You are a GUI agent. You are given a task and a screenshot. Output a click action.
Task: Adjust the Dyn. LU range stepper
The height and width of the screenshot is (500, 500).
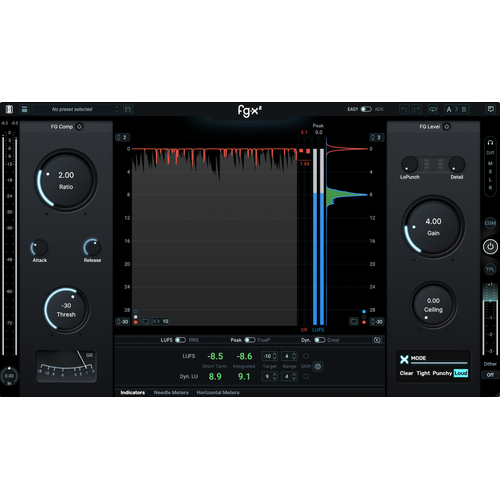coord(289,377)
